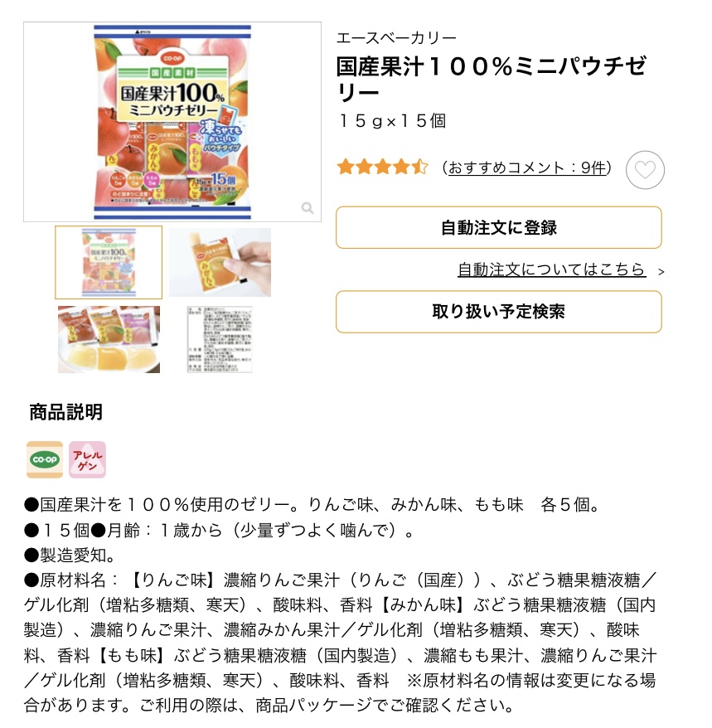
Task: Click the orange star rating
Action: (382, 167)
